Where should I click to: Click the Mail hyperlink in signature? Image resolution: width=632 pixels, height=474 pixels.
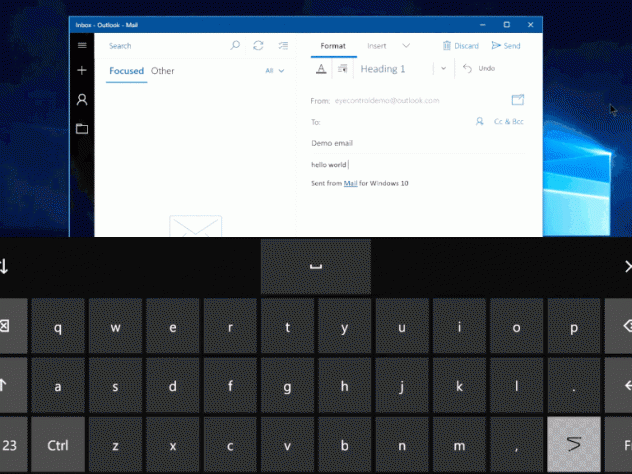350,184
